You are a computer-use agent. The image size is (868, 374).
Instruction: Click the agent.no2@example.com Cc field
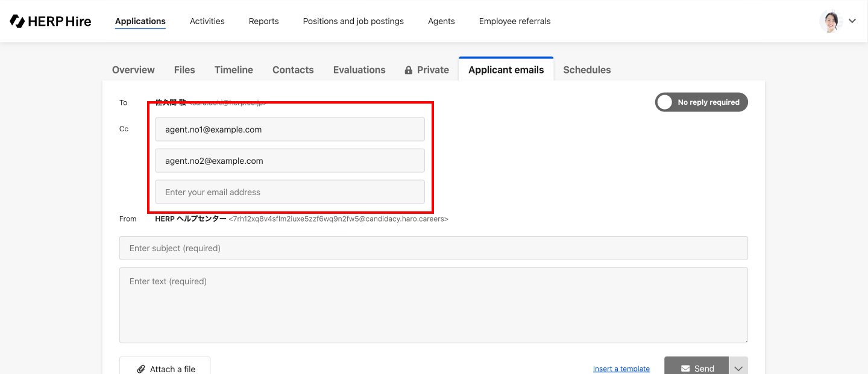point(290,161)
